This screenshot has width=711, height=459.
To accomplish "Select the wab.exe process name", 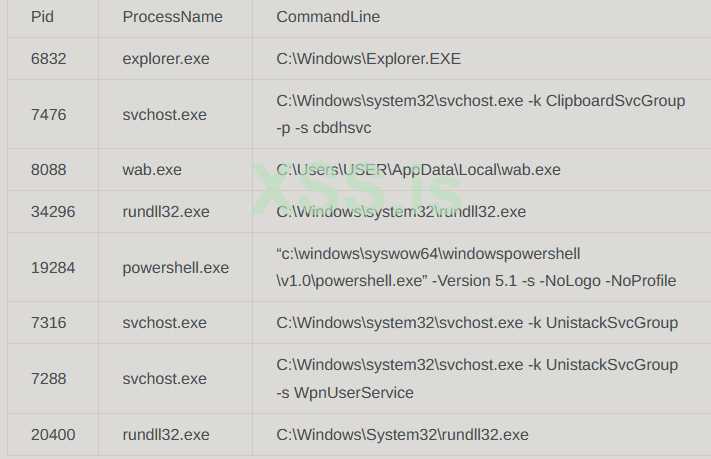I will tap(152, 170).
